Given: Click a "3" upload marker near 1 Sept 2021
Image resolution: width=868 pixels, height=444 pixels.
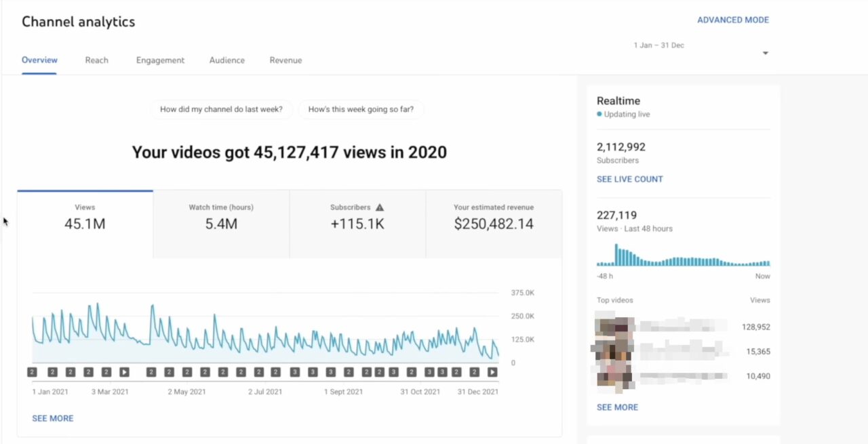Looking at the screenshot, I should click(330, 371).
